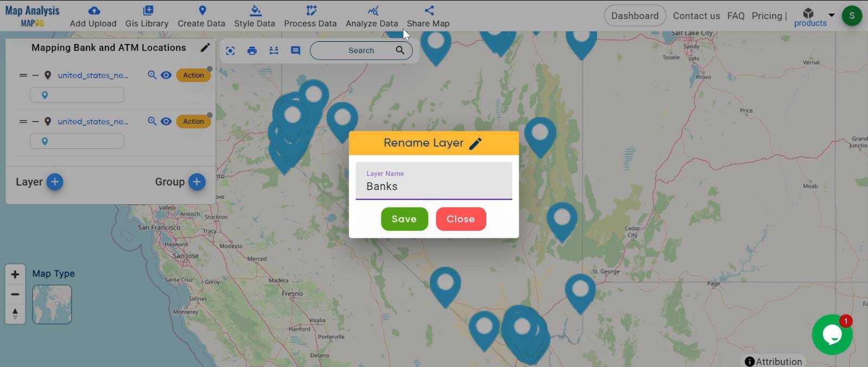Zoom to the first layer using its magnifier icon
This screenshot has height=367, width=868.
point(152,75)
